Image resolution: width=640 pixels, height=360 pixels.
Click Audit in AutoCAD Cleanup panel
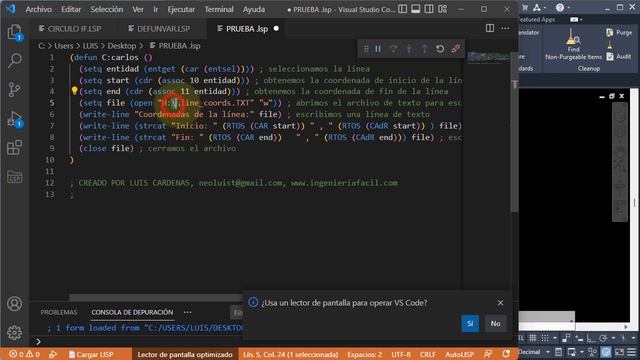pos(619,56)
